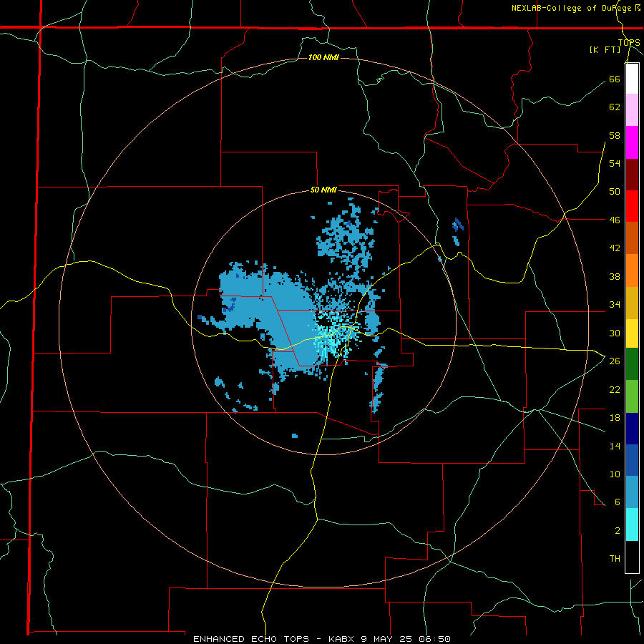Click the 14 legend value label

pos(615,446)
